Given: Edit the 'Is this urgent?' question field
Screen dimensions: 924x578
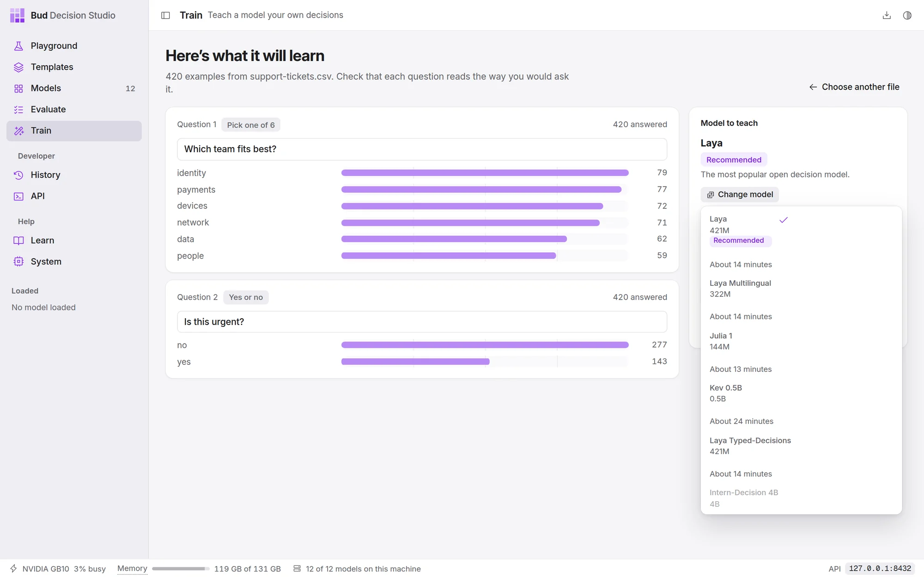Looking at the screenshot, I should [422, 322].
